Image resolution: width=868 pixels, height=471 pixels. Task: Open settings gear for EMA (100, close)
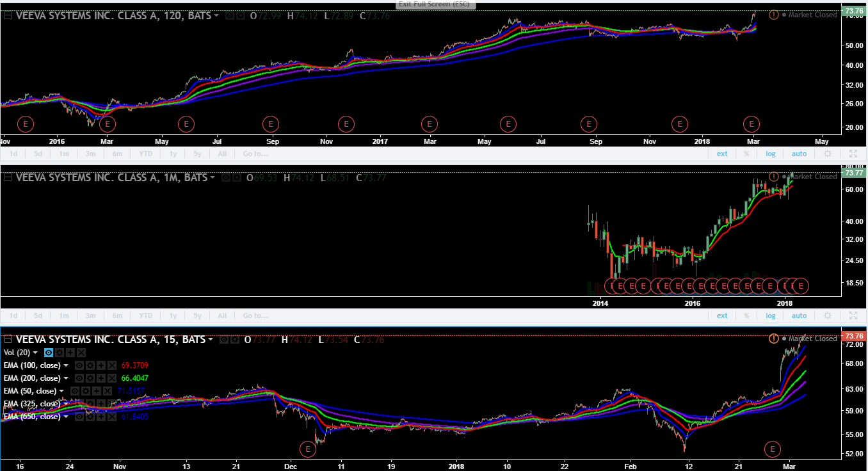click(x=90, y=365)
